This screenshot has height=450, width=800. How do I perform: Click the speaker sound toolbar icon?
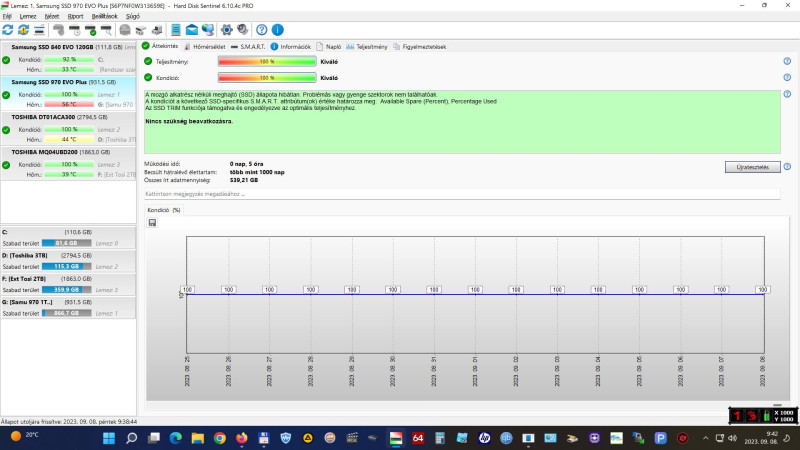(242, 30)
